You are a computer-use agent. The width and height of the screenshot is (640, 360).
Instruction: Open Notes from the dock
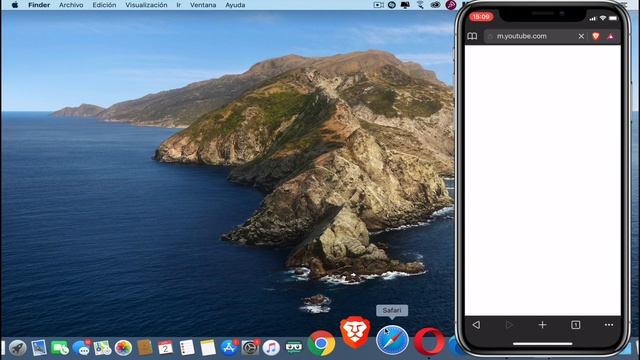point(208,348)
